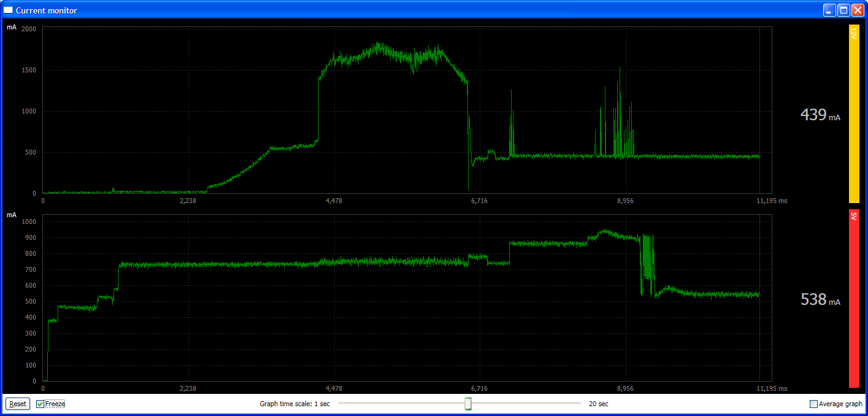The image size is (868, 416).
Task: Click the yellow 12V channel color bar
Action: click(x=854, y=114)
